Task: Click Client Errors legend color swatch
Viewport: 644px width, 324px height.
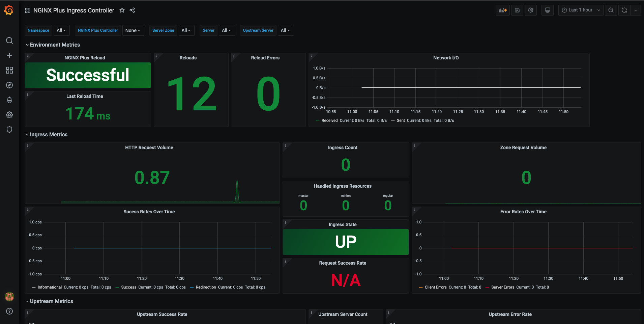Action: 420,287
